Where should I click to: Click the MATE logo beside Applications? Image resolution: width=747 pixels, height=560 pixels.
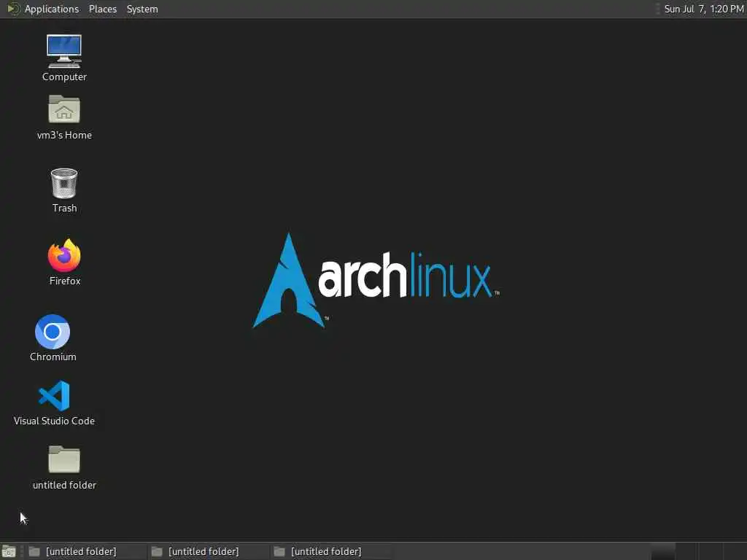(x=13, y=9)
